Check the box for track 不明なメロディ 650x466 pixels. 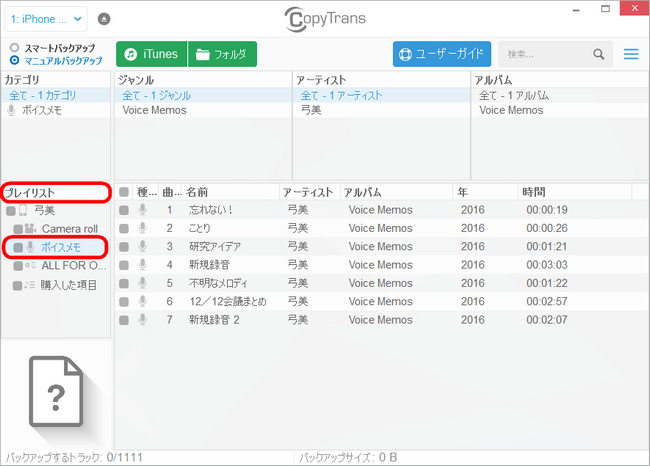tap(124, 284)
